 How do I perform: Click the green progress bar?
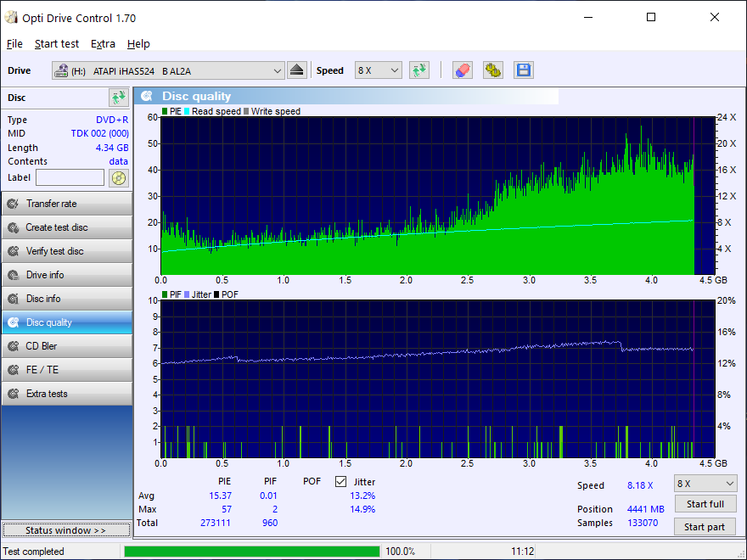pos(251,552)
